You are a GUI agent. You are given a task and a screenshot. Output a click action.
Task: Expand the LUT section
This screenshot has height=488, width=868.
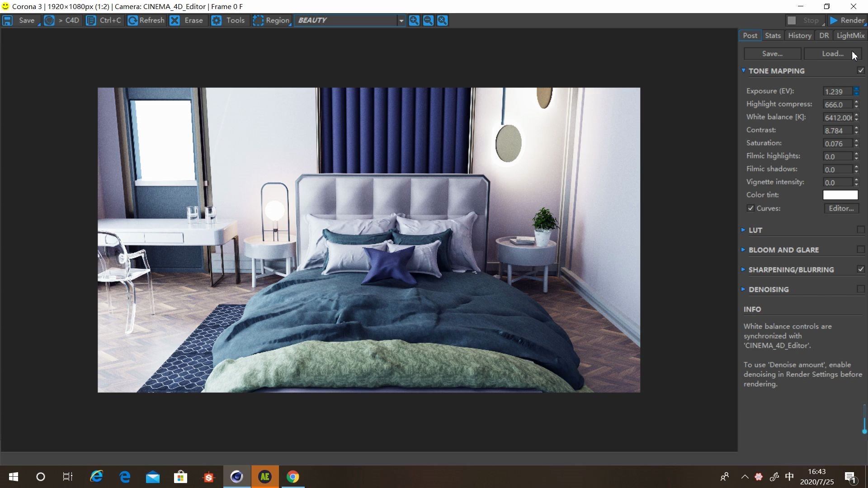(755, 230)
